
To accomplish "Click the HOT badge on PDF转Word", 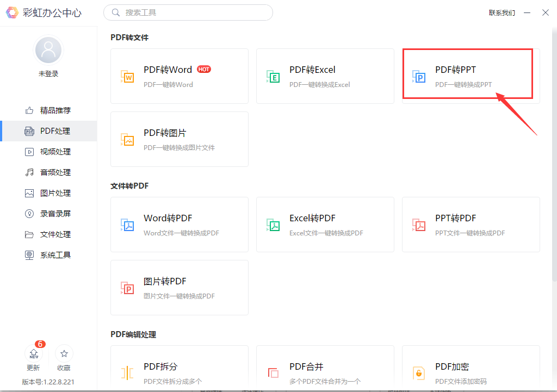I will (x=204, y=69).
